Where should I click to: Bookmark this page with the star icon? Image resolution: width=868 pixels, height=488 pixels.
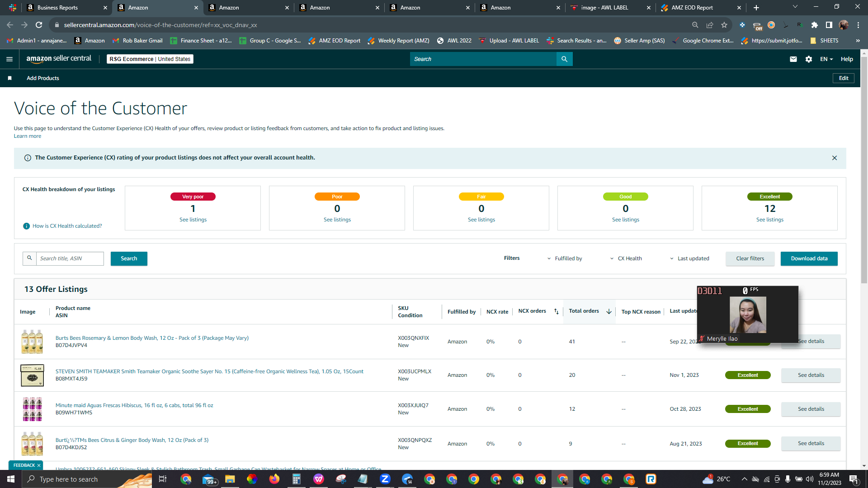click(x=724, y=25)
